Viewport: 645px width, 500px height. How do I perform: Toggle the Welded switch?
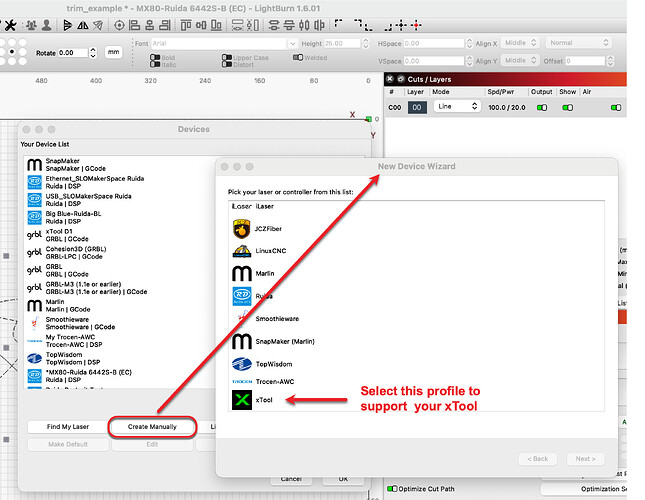click(298, 58)
